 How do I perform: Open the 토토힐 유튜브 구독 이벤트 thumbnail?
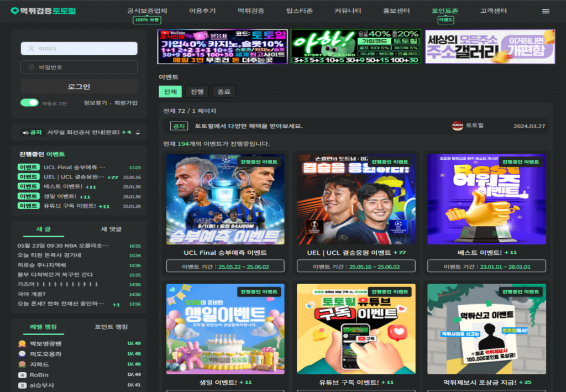click(x=356, y=329)
